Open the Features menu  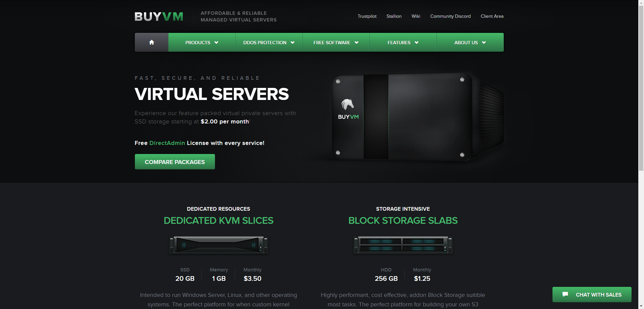[x=403, y=42]
